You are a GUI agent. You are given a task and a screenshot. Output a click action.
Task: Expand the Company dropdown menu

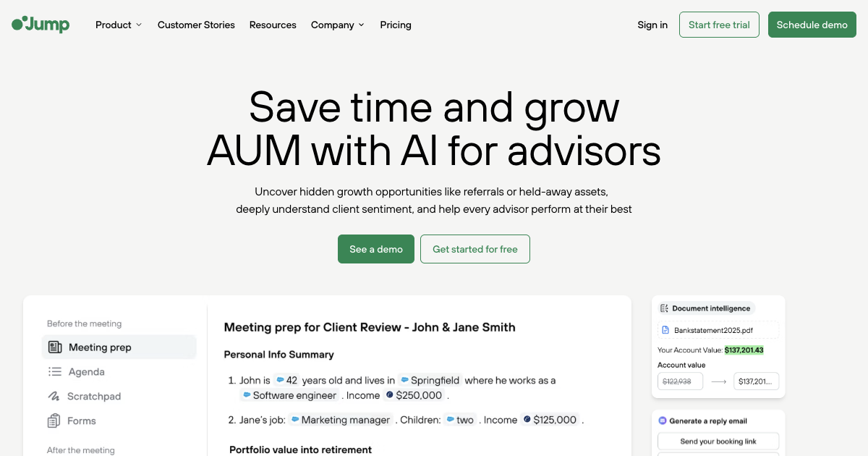click(x=337, y=25)
